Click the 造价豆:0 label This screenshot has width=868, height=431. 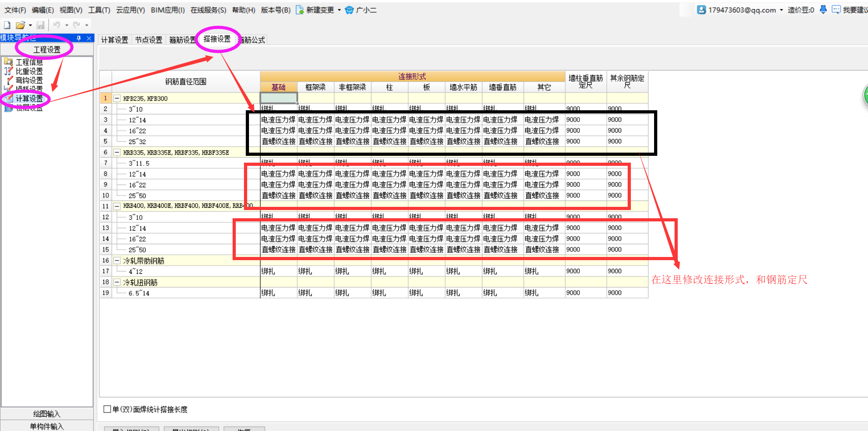(x=801, y=10)
